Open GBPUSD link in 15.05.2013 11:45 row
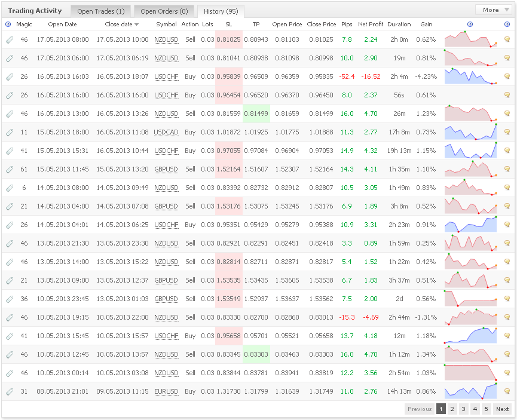Image resolution: width=517 pixels, height=420 pixels. [x=166, y=169]
